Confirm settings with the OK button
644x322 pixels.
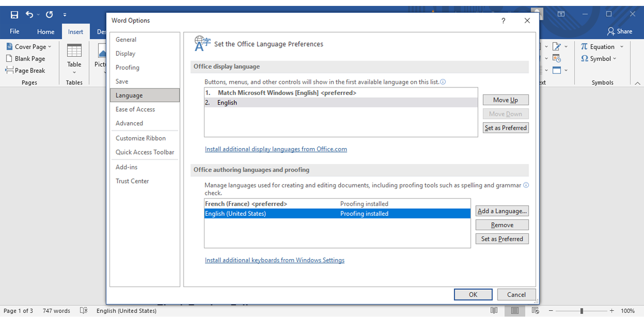point(473,294)
